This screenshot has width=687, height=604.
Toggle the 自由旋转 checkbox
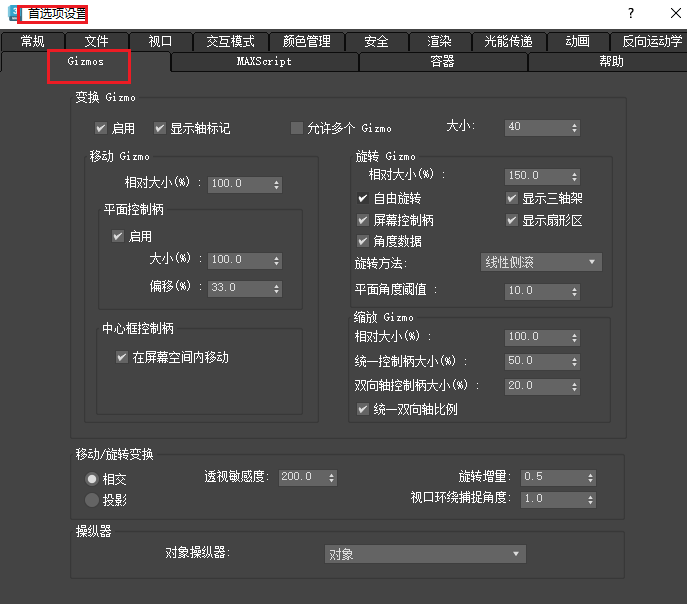363,198
